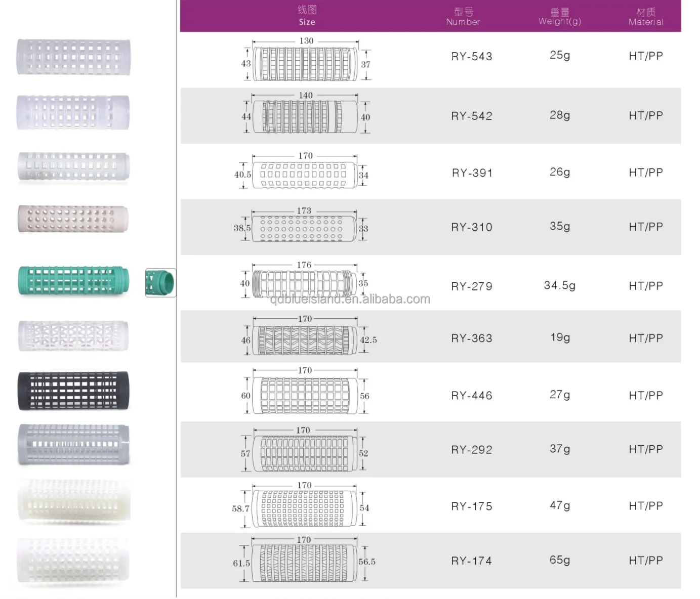The image size is (700, 599).
Task: Select the RY-363 size diagram
Action: (305, 340)
